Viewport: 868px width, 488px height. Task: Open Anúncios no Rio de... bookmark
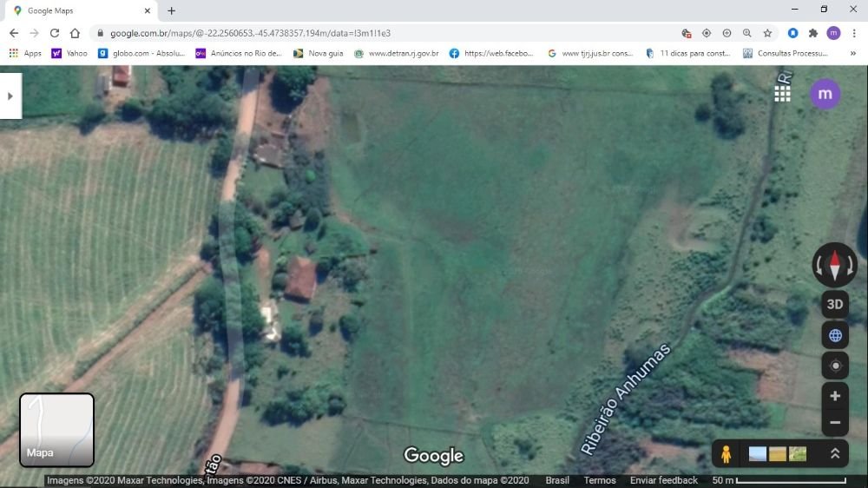tap(239, 53)
